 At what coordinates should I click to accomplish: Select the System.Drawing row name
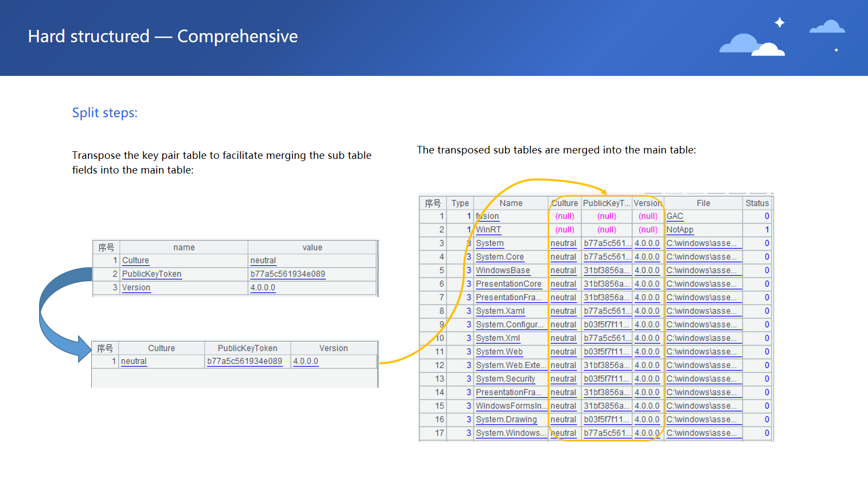coord(506,419)
